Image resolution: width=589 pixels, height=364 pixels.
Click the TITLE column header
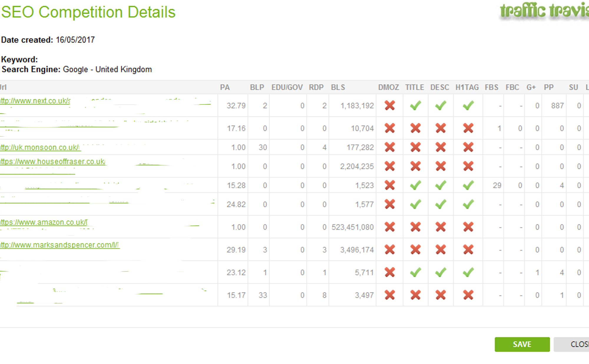(415, 87)
